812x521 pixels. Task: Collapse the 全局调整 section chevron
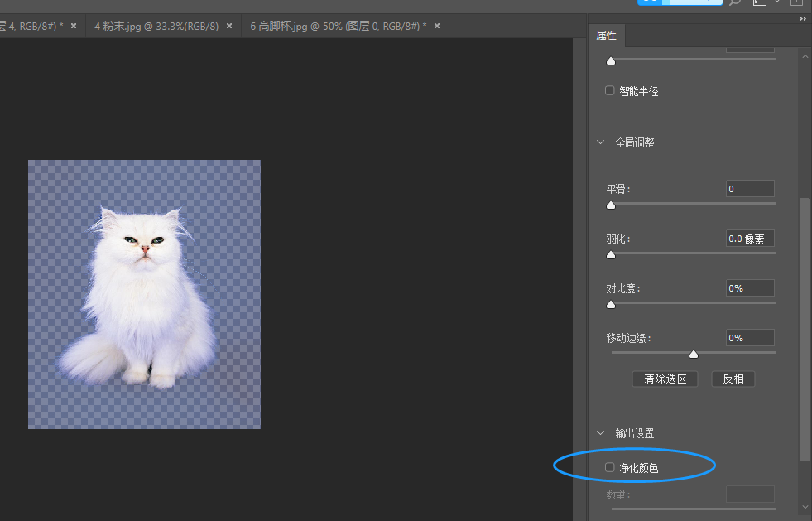tap(601, 142)
